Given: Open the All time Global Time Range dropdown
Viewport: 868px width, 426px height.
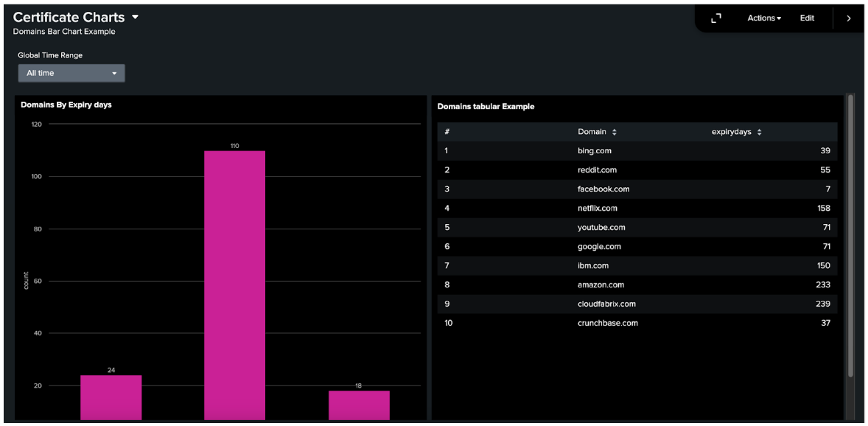Looking at the screenshot, I should (x=71, y=73).
